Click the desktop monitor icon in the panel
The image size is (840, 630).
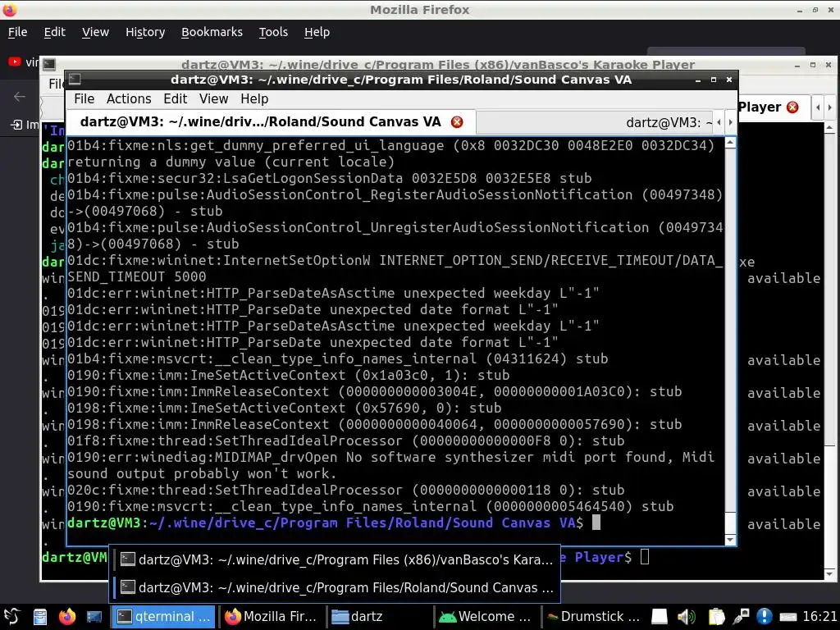[x=94, y=617]
